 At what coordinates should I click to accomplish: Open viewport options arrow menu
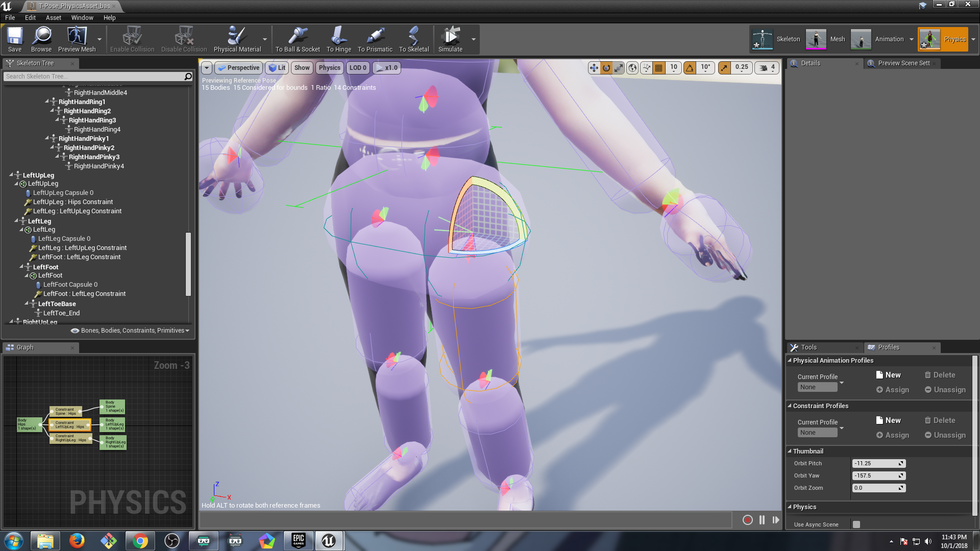[x=207, y=67]
